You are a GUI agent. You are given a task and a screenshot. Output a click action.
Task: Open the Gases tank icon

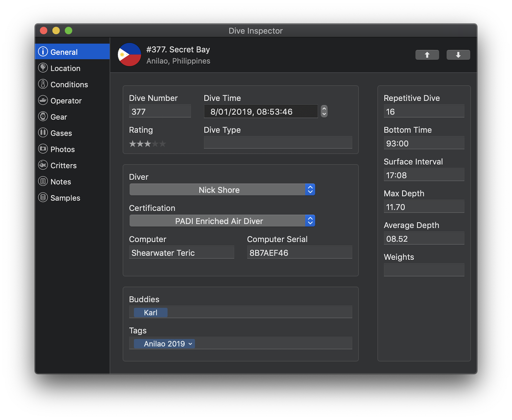pyautogui.click(x=43, y=133)
